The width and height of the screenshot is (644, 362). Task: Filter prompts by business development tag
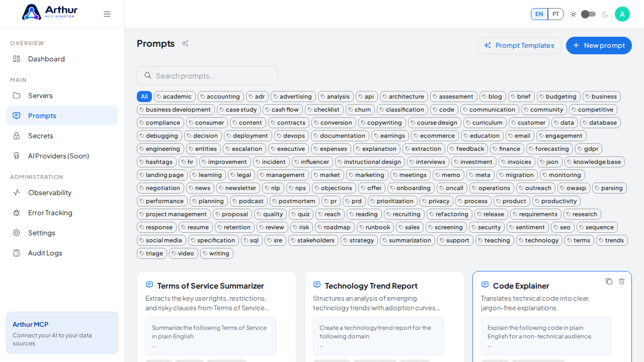pos(176,110)
